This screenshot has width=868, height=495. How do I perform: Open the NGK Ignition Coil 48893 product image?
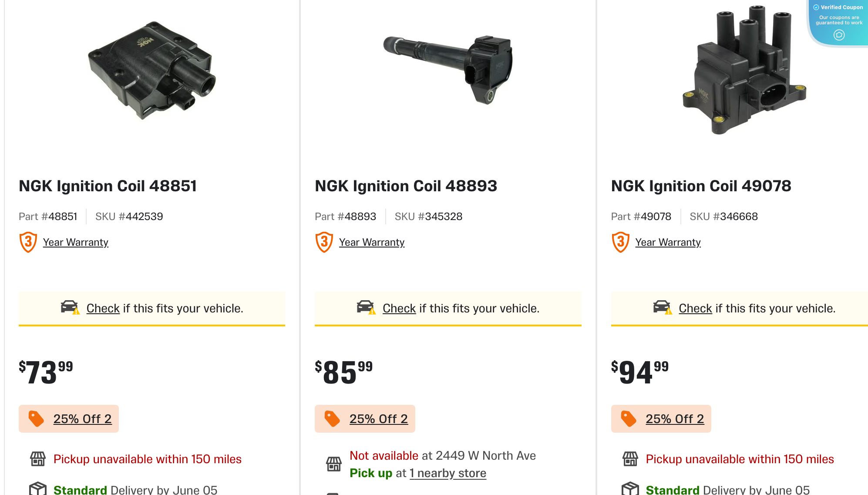pos(448,70)
